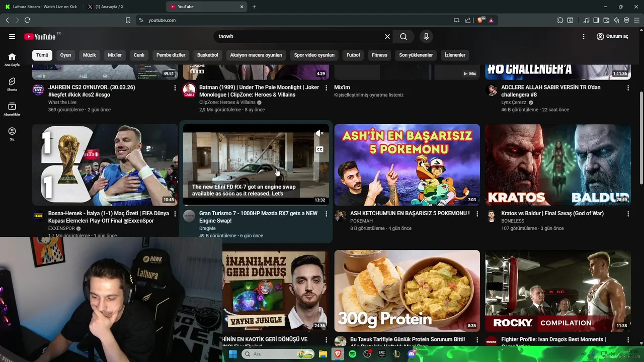Screen dimensions: 644x362
Task: Open the Vayne Jungle video thumbnail
Action: (276, 291)
